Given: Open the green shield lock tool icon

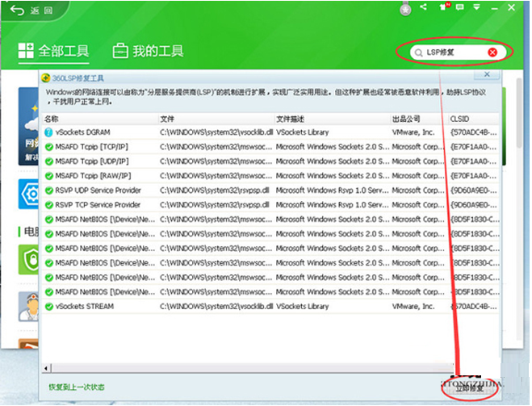Looking at the screenshot, I should click(29, 259).
